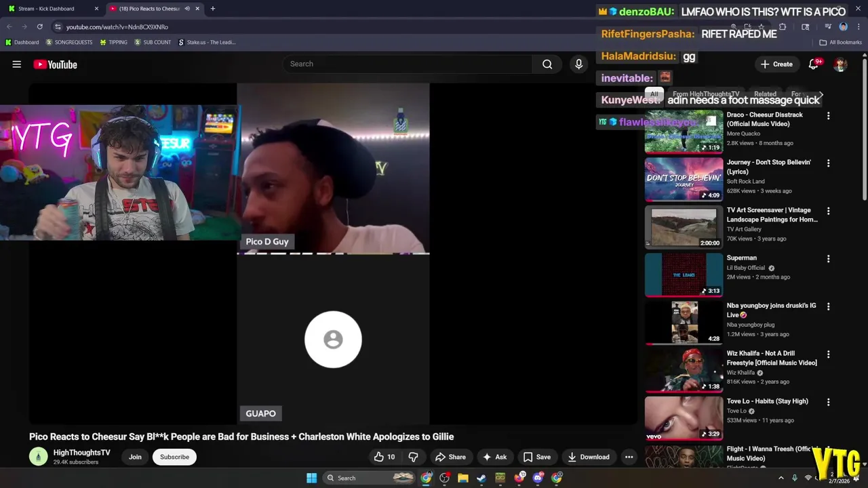
Task: Go back in browser history
Action: 9,26
